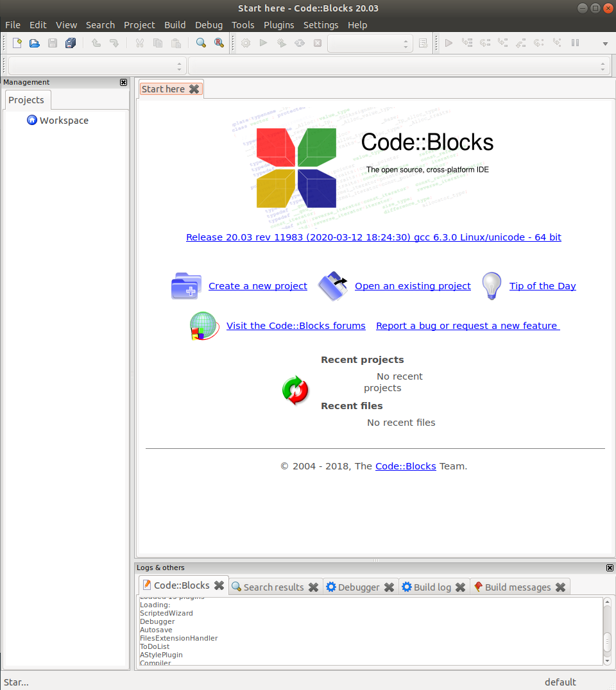Click the Open an existing project link

pos(413,286)
